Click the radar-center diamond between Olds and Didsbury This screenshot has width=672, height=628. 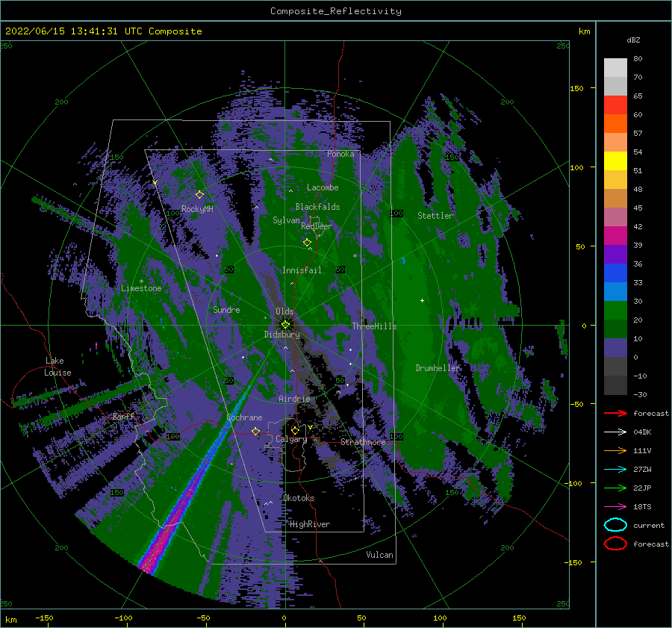pos(285,325)
